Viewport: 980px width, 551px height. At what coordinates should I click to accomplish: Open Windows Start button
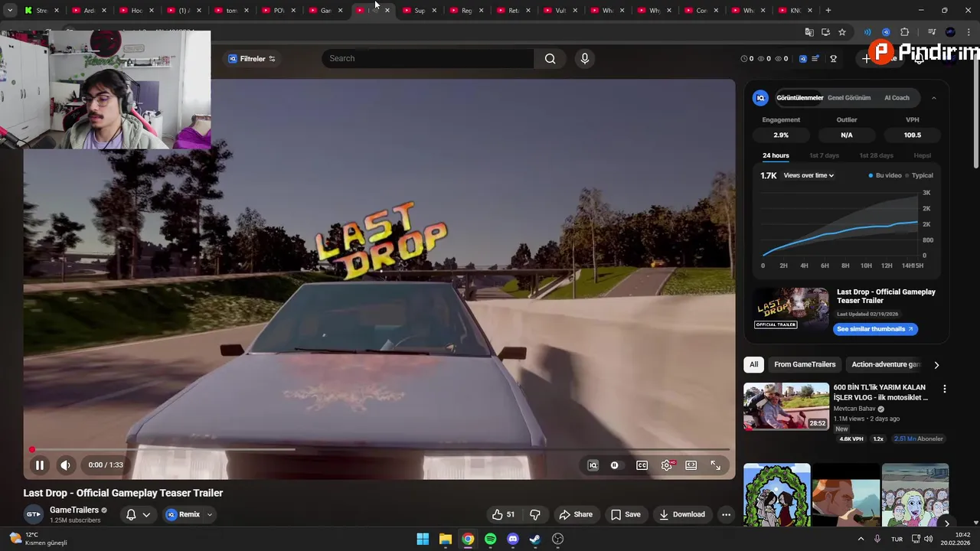[x=423, y=539]
